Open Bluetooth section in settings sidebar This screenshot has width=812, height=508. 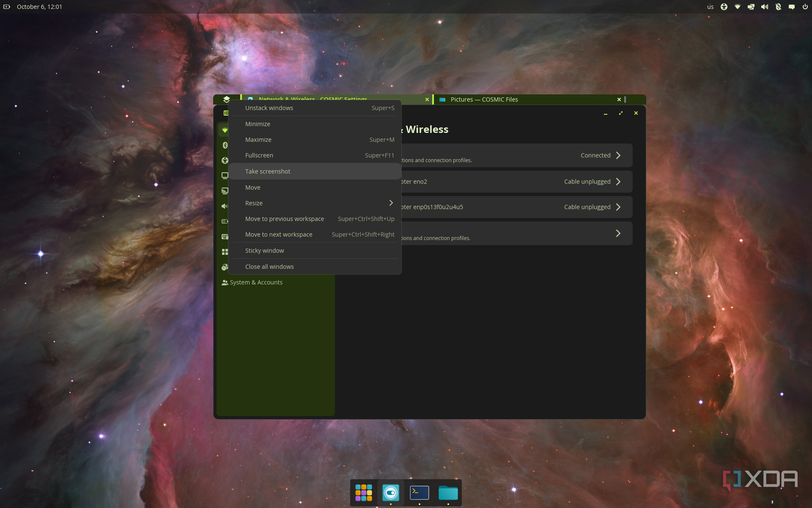(x=225, y=145)
